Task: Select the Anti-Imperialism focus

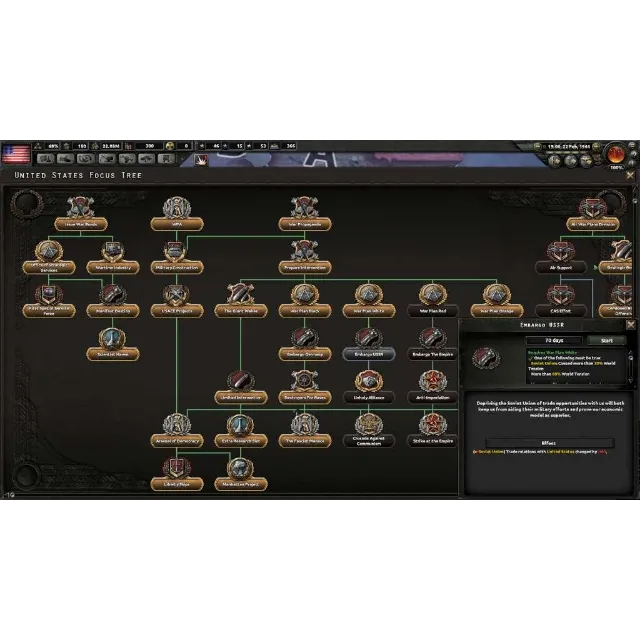Action: click(x=433, y=389)
